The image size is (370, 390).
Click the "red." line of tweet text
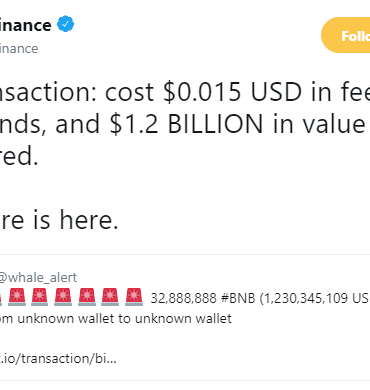(19, 156)
